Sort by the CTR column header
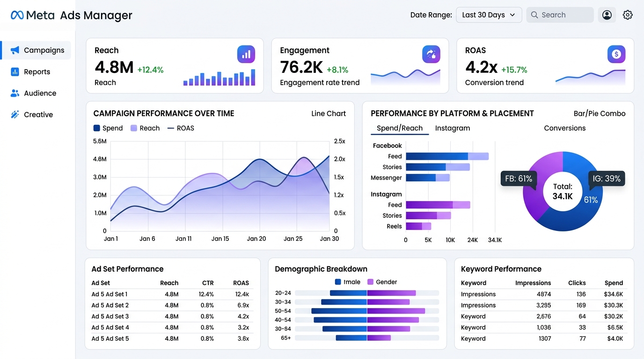This screenshot has width=644, height=359. click(x=208, y=283)
